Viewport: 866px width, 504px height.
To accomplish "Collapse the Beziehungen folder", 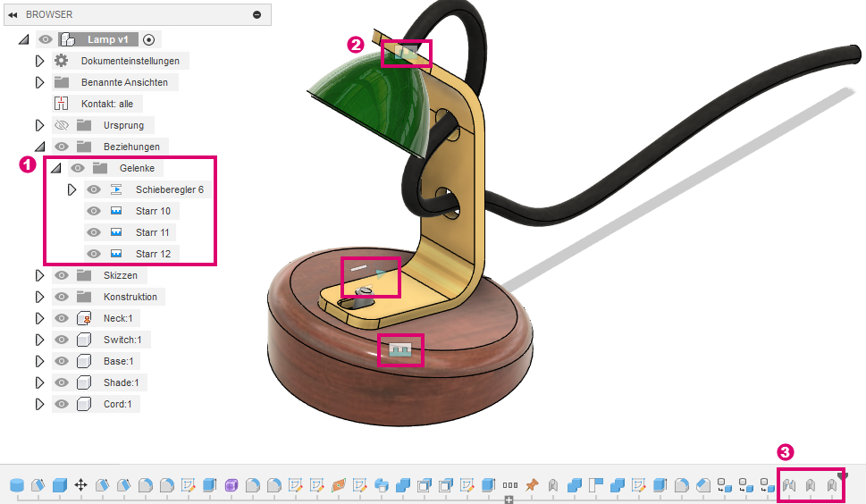I will point(39,147).
